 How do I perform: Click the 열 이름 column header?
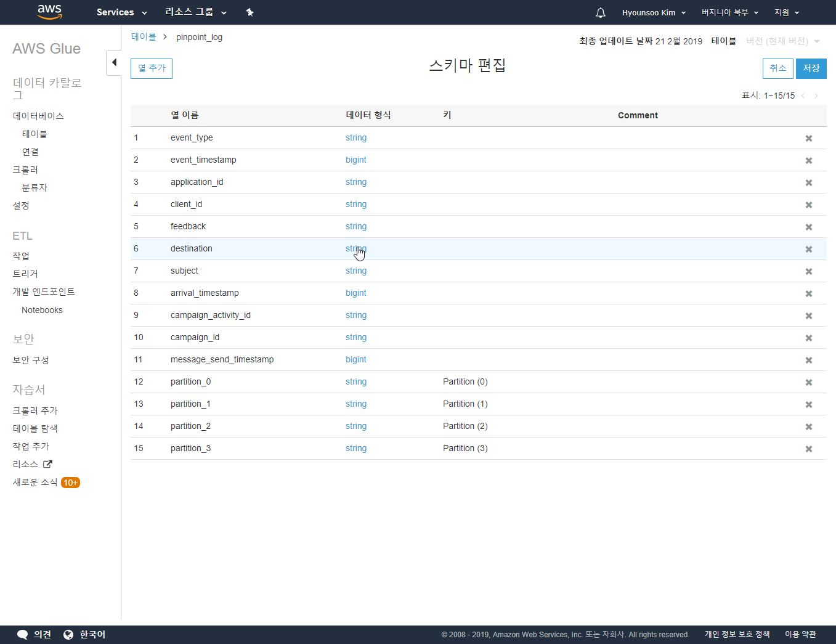click(185, 115)
